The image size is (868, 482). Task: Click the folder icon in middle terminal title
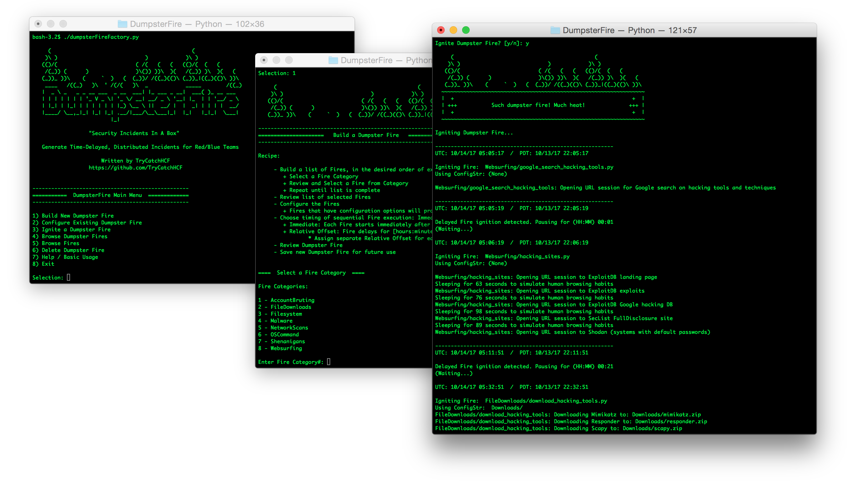point(333,60)
